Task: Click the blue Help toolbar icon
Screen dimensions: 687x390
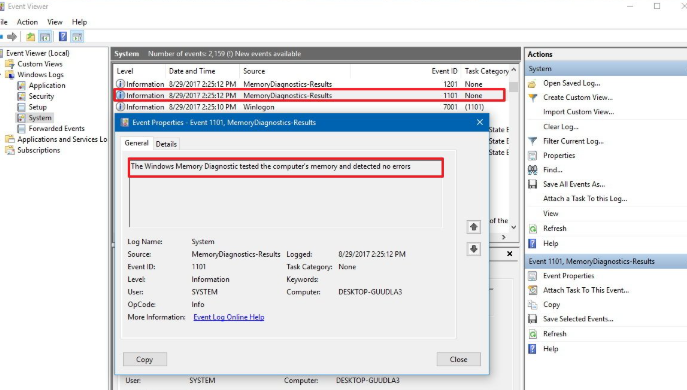Action: point(63,37)
